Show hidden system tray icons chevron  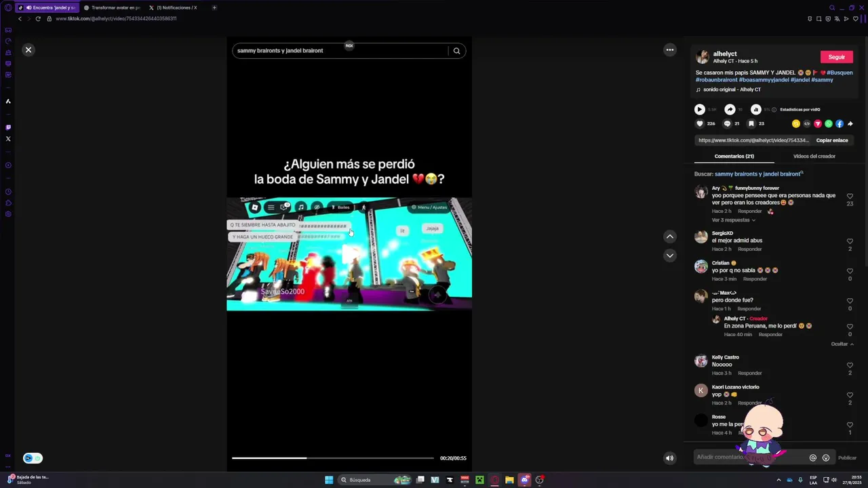pos(778,480)
